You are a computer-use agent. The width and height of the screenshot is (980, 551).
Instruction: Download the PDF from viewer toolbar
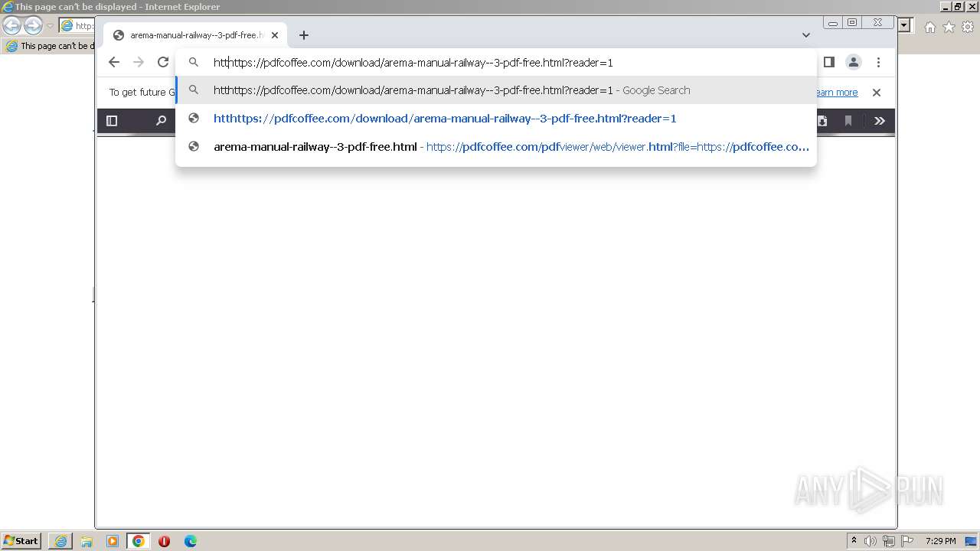pos(823,121)
